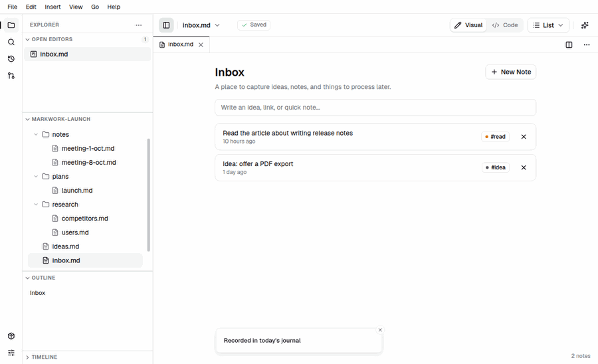Open editor more actions ellipsis

coord(587,45)
